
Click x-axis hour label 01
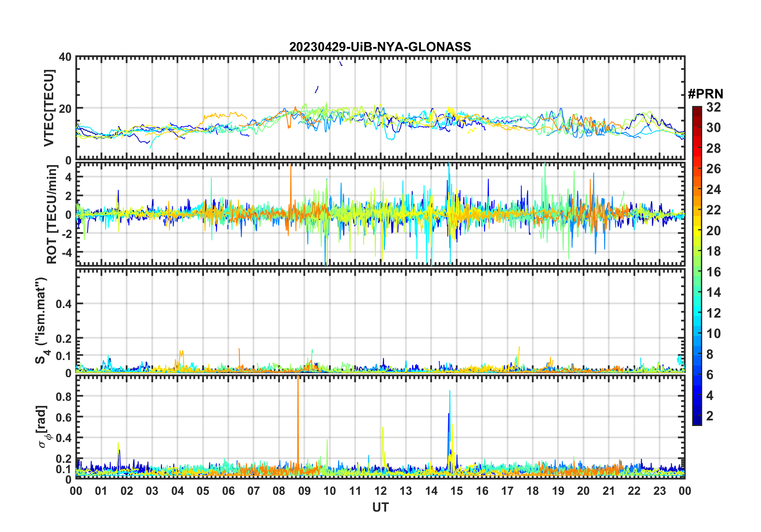point(101,491)
